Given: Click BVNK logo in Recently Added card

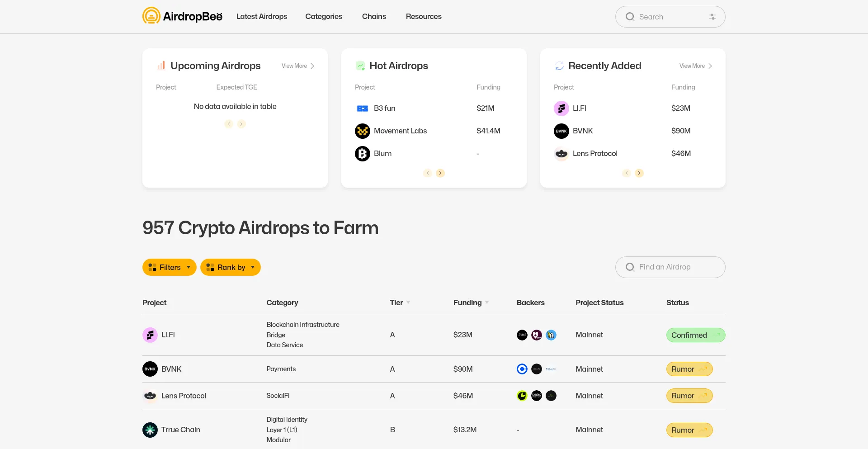Looking at the screenshot, I should pyautogui.click(x=561, y=131).
